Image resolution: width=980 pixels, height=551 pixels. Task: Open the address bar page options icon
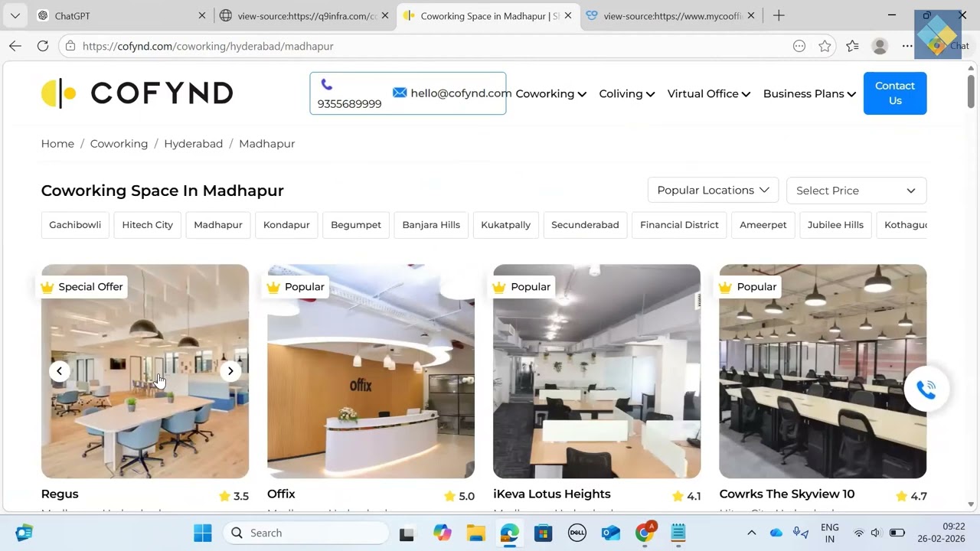coord(799,46)
